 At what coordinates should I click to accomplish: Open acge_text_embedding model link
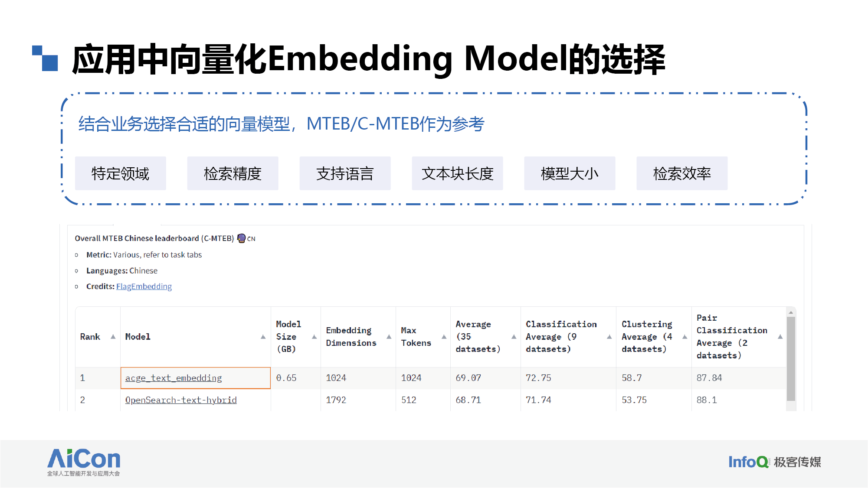(x=174, y=378)
